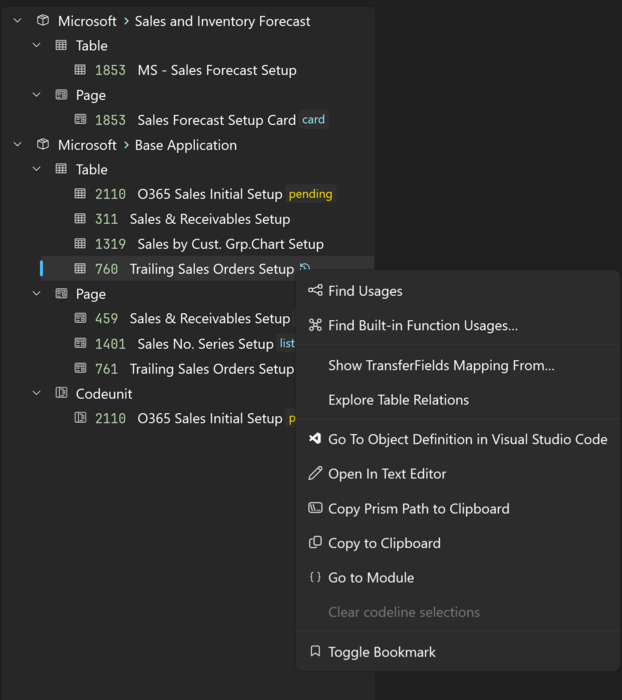Select Show TransferFields Mapping From…
This screenshot has height=700, width=622.
click(459, 365)
